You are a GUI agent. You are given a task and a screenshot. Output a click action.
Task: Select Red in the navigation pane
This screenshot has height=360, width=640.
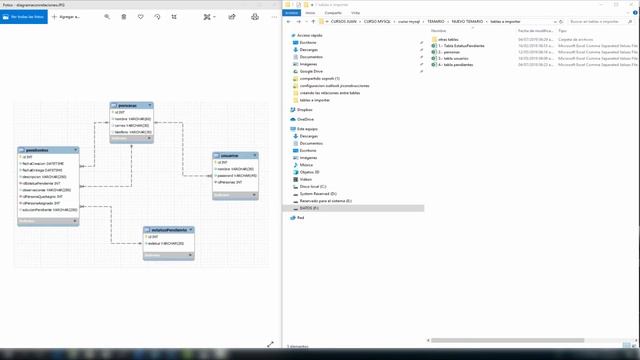pyautogui.click(x=300, y=218)
